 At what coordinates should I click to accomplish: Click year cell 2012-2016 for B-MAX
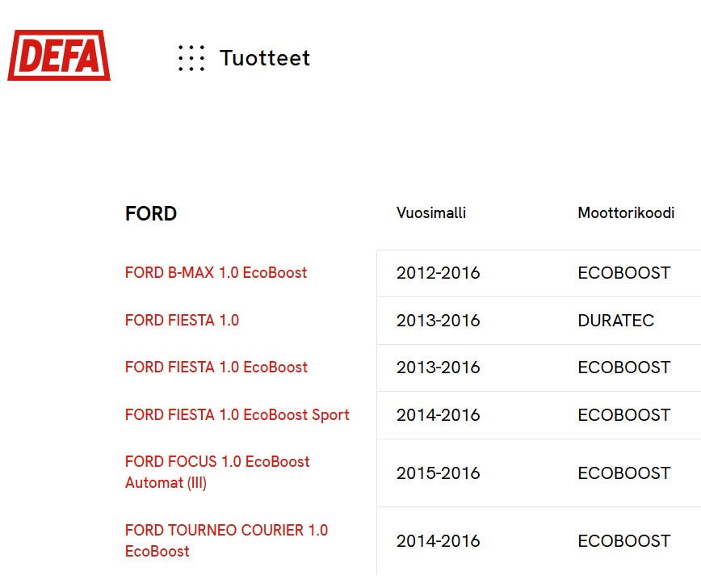[438, 273]
